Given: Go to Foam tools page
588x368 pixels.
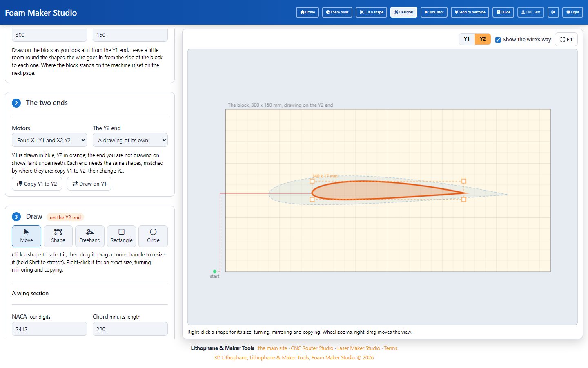Looking at the screenshot, I should tap(337, 12).
